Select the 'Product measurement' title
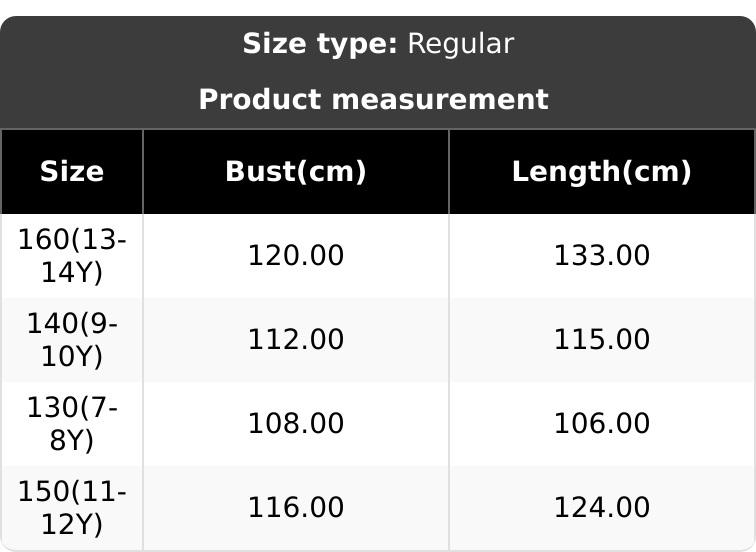This screenshot has height=552, width=756. 373,100
